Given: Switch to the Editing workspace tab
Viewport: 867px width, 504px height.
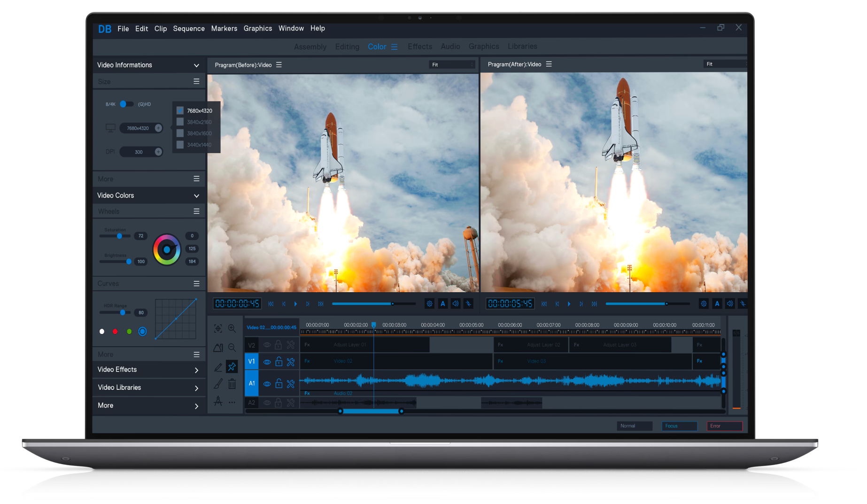Looking at the screenshot, I should [x=347, y=47].
